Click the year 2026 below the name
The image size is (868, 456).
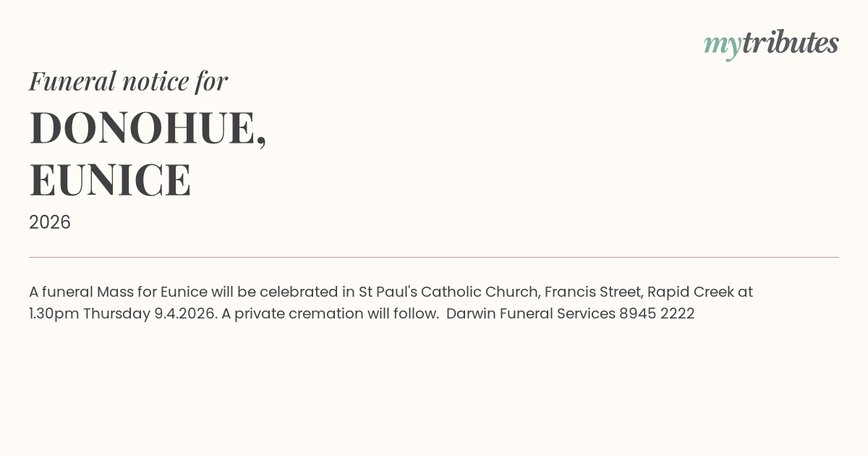[x=50, y=222]
